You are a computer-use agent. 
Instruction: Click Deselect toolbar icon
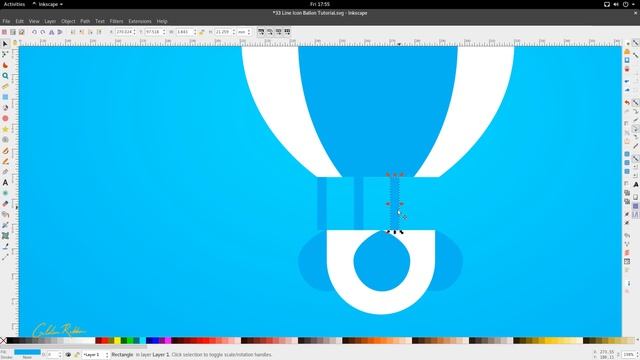[22, 32]
